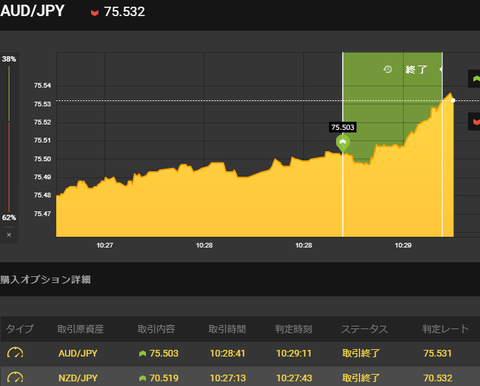The image size is (480, 386).
Task: Click the red down arrow beside 75.532
Action: [95, 13]
